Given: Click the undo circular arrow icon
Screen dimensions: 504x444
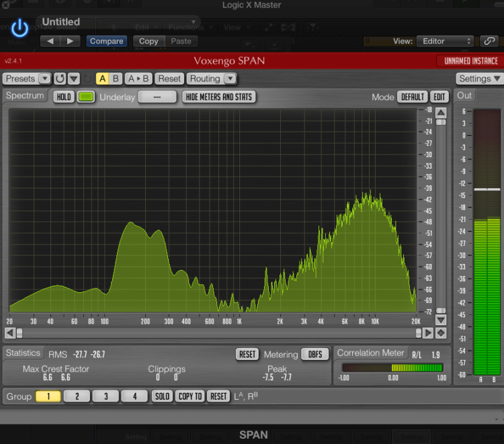Looking at the screenshot, I should pyautogui.click(x=60, y=79).
